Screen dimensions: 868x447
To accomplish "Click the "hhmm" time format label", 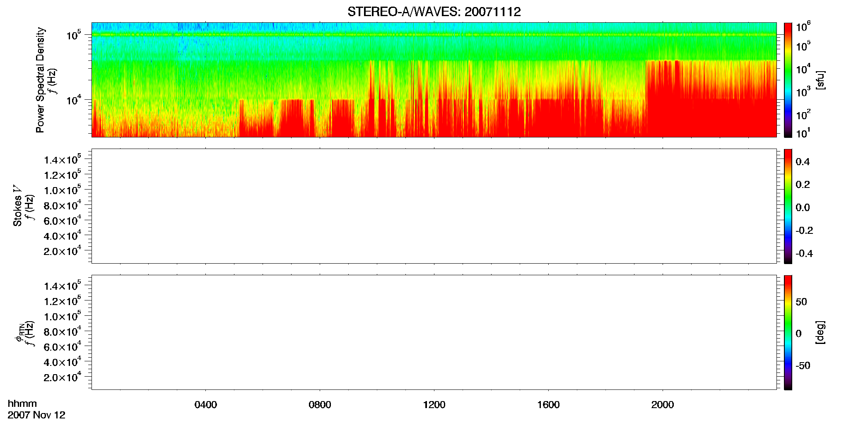I will 22,404.
